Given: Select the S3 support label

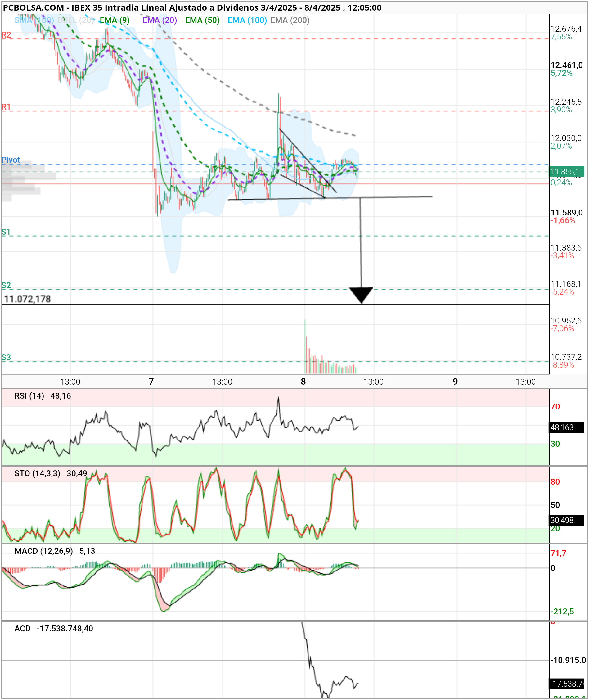Looking at the screenshot, I should [x=6, y=357].
